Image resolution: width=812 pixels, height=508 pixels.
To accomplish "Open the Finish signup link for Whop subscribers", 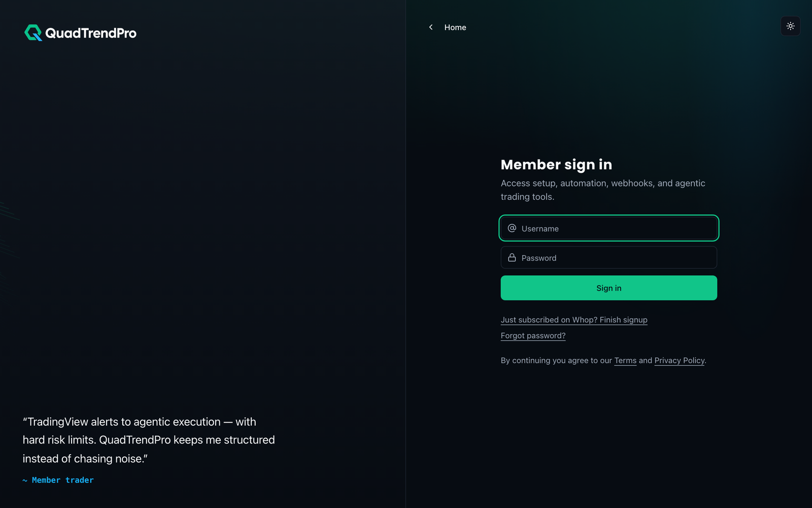I will (x=574, y=320).
